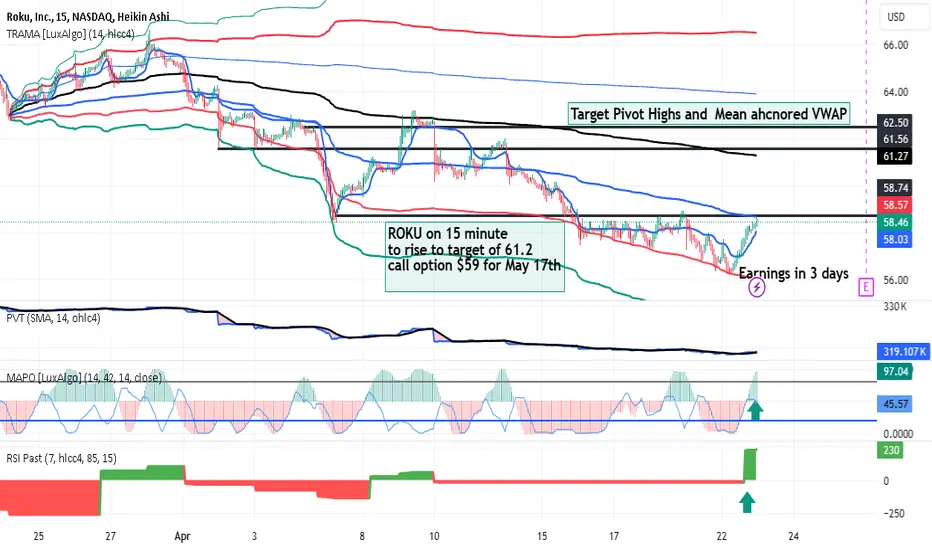
Task: Click the 62.50 price label
Action: [x=895, y=122]
